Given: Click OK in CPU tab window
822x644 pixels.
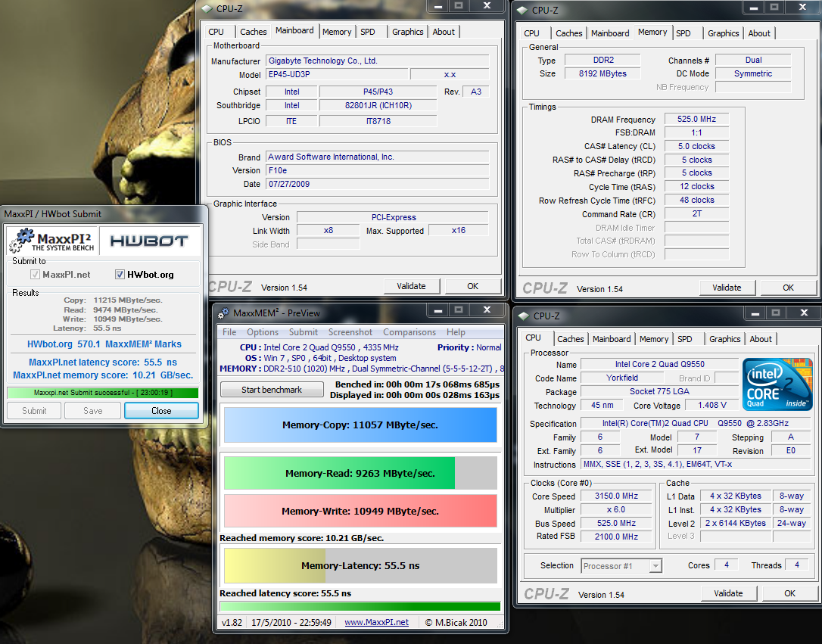Looking at the screenshot, I should click(x=789, y=594).
